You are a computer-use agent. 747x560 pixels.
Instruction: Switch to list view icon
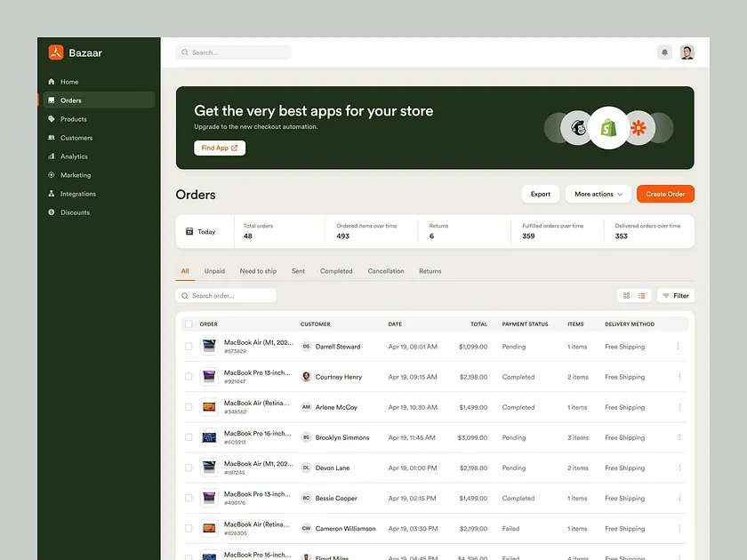tap(642, 296)
